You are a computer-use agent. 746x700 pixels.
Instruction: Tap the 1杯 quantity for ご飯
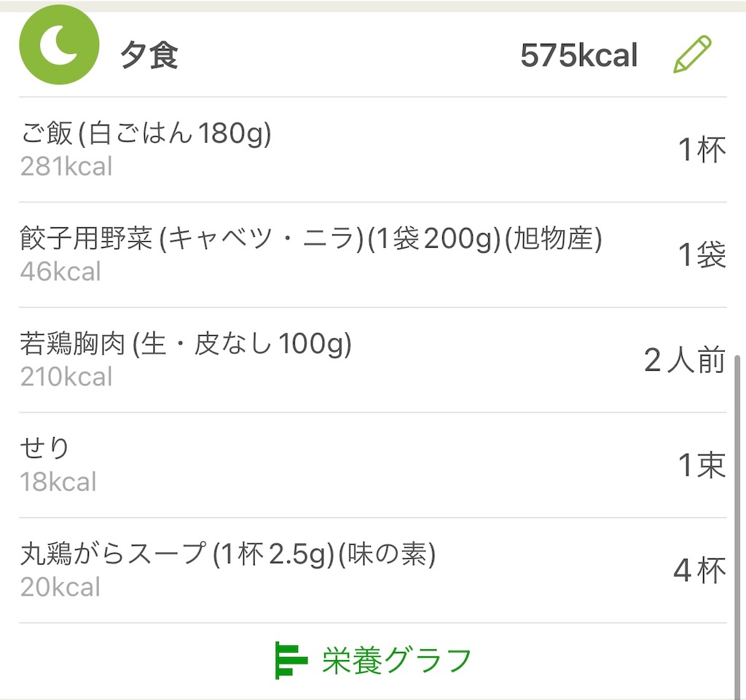[x=702, y=150]
